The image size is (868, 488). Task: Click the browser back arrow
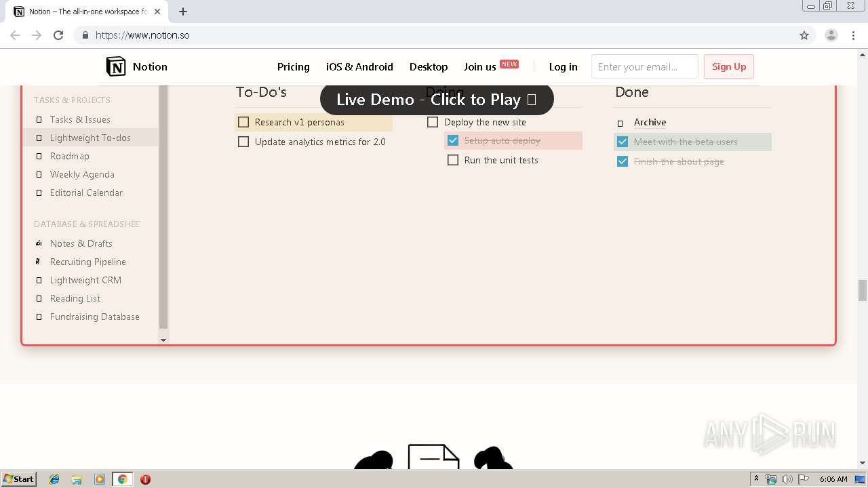15,35
